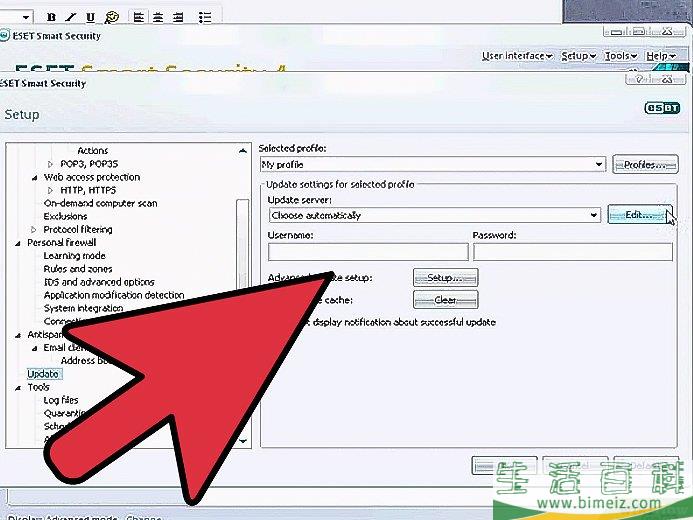The height and width of the screenshot is (520, 693).
Task: Select Rules and zones tree item
Action: 78,269
